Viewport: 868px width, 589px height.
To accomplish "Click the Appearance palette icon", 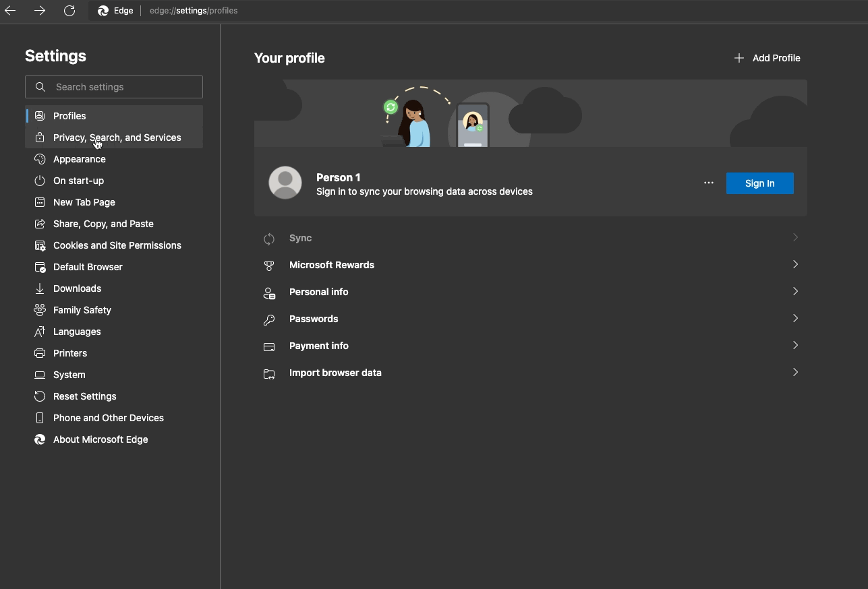I will tap(40, 159).
